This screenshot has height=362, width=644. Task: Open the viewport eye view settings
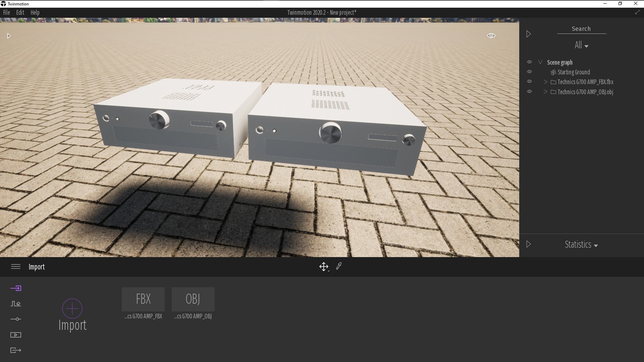[491, 35]
